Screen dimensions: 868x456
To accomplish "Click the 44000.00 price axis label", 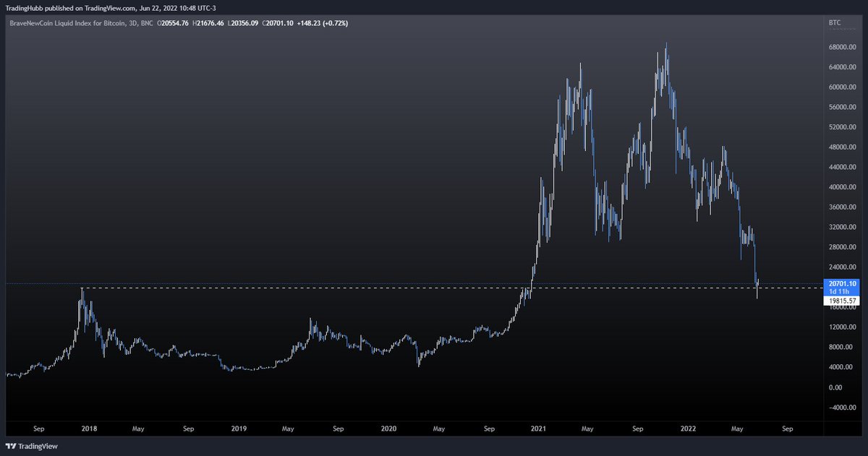I will coord(843,167).
